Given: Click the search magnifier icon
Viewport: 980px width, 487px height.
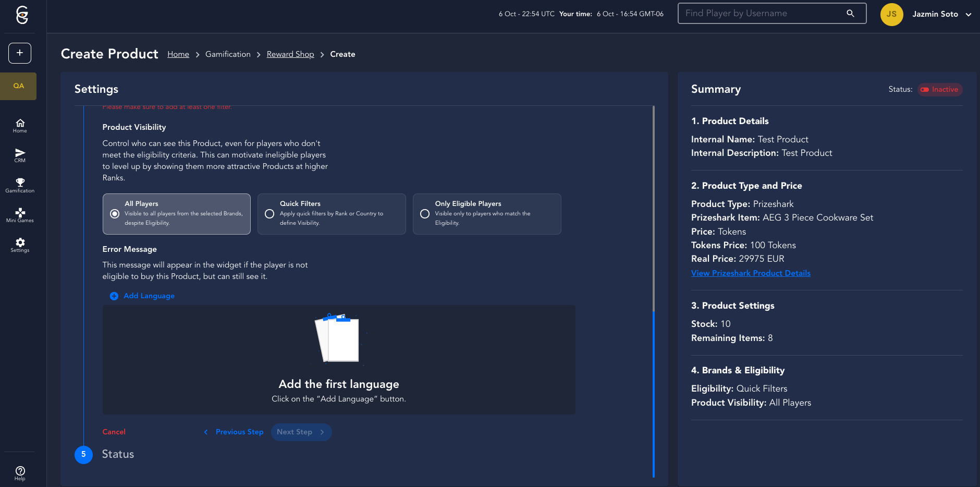Looking at the screenshot, I should (850, 14).
